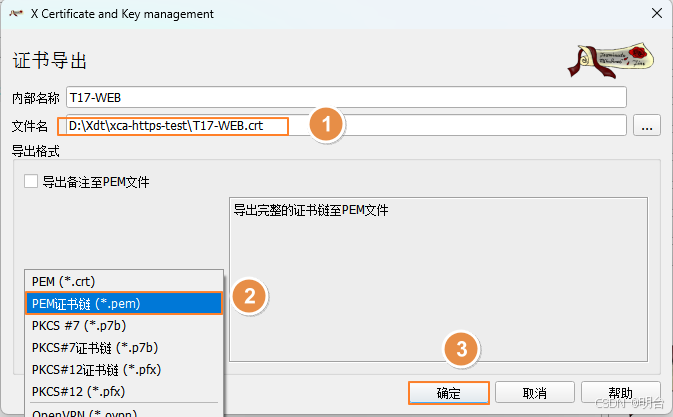Image resolution: width=673 pixels, height=417 pixels.
Task: Enable the 导出备注至PEM文件 checkbox
Action: point(31,181)
